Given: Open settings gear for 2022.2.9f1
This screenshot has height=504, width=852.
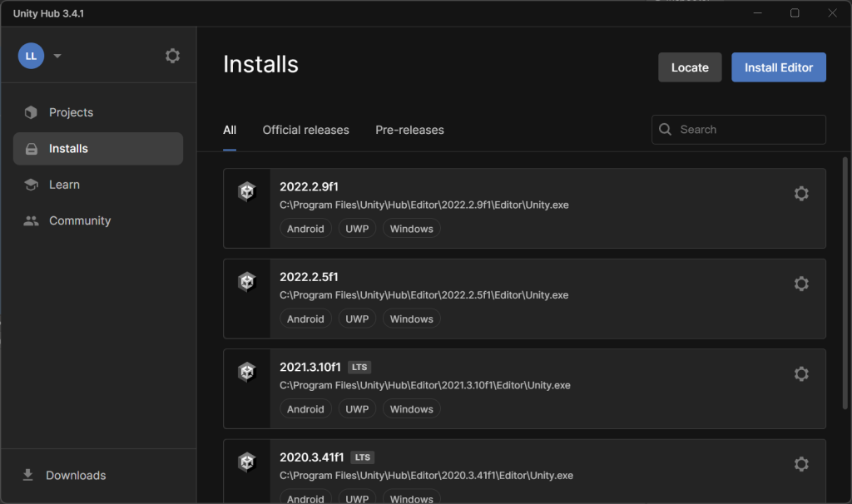Looking at the screenshot, I should 801,194.
